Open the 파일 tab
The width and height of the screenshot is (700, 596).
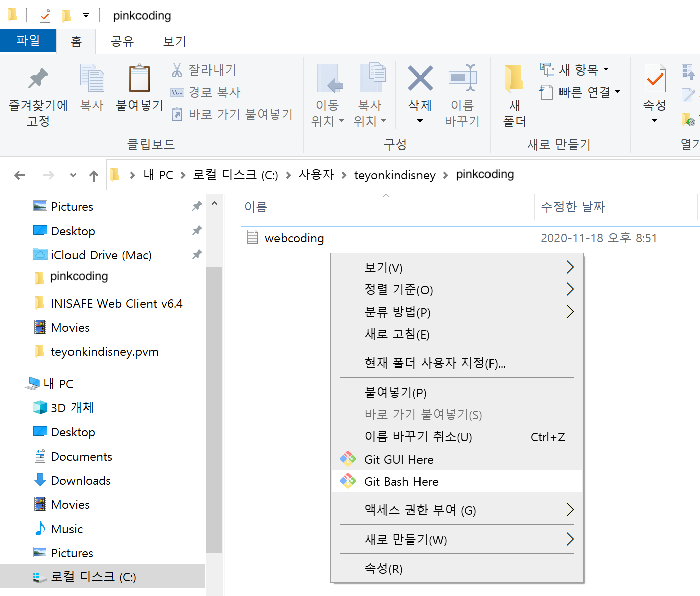click(28, 40)
